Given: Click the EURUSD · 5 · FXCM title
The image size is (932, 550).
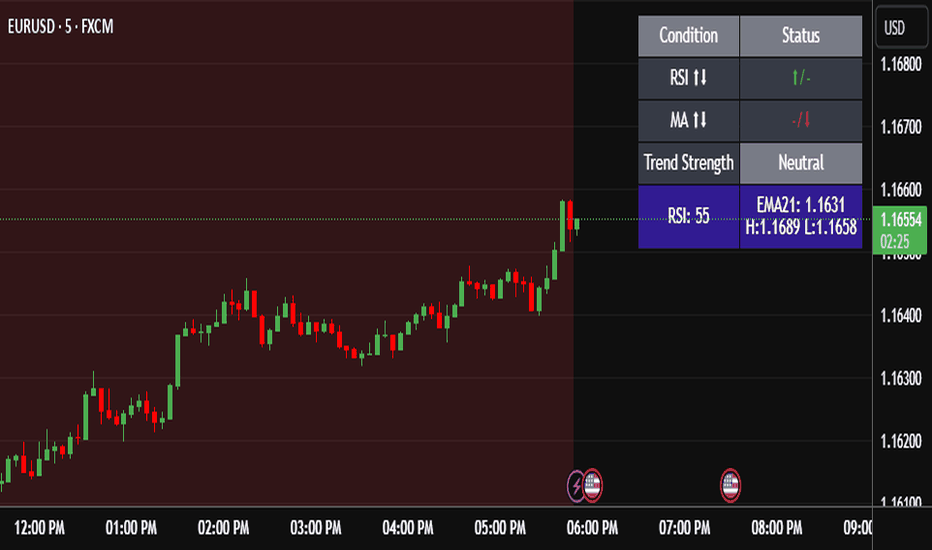Looking at the screenshot, I should 60,27.
